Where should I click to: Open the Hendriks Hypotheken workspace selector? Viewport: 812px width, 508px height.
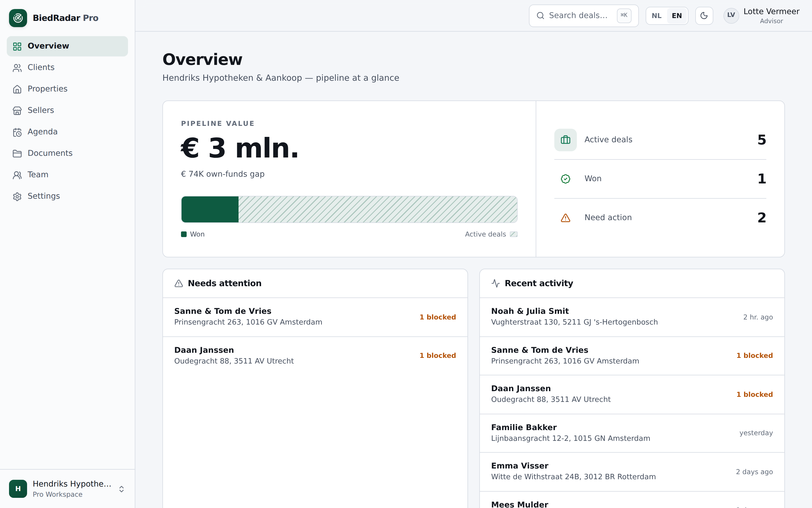(67, 489)
